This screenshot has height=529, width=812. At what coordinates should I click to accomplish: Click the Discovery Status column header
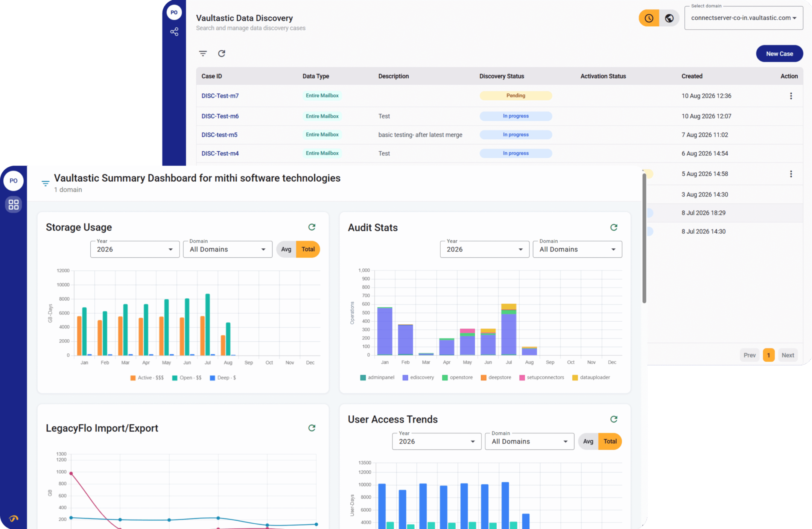[502, 76]
